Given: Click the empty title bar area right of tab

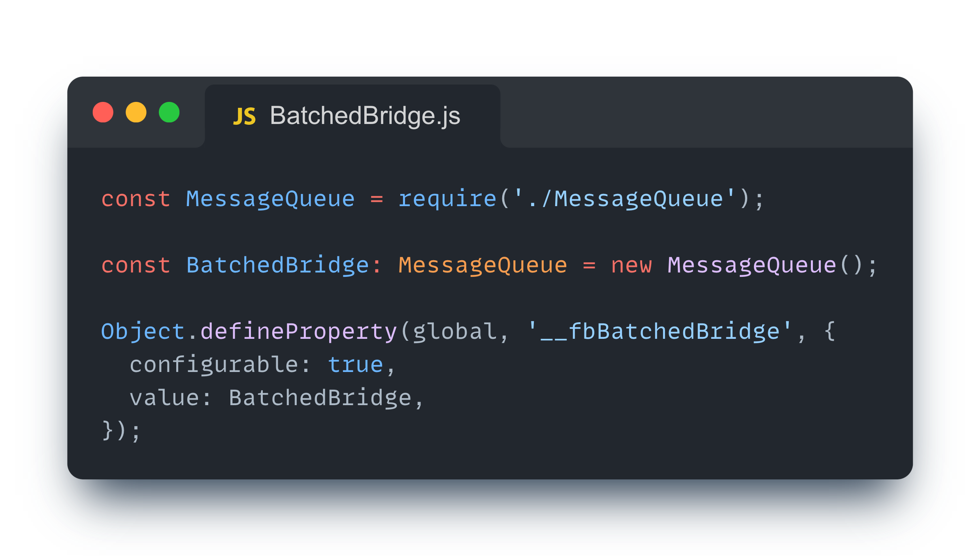Looking at the screenshot, I should (703, 115).
